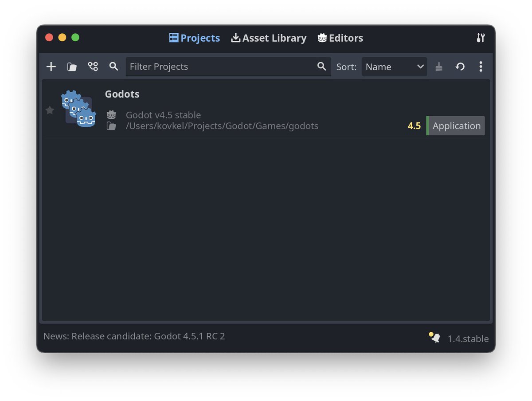Viewport: 532px width, 401px height.
Task: Click the 'Sort:' label
Action: pyautogui.click(x=346, y=67)
